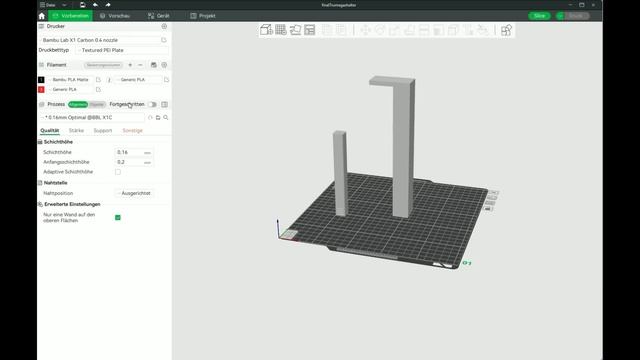This screenshot has width=640, height=360.
Task: Click the red filament 3 color swatch
Action: (x=41, y=89)
